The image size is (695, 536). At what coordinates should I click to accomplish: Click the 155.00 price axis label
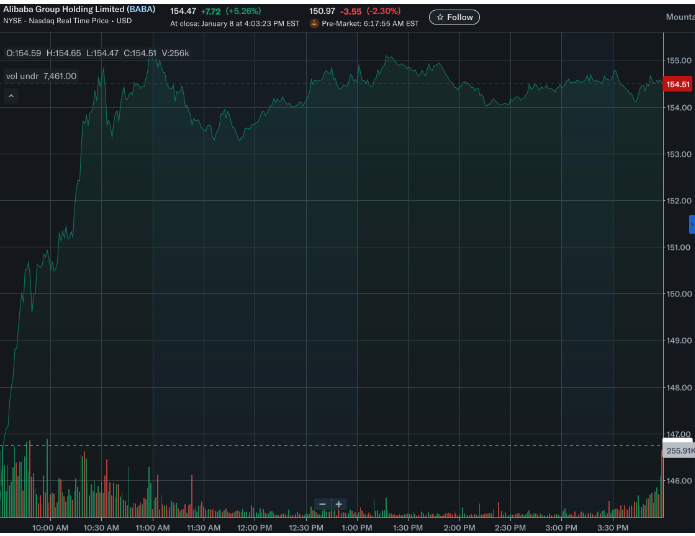[x=678, y=61]
